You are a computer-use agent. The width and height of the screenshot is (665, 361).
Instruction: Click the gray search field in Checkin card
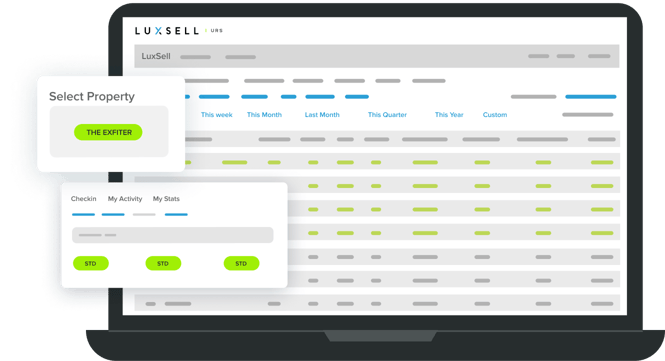[x=173, y=235]
